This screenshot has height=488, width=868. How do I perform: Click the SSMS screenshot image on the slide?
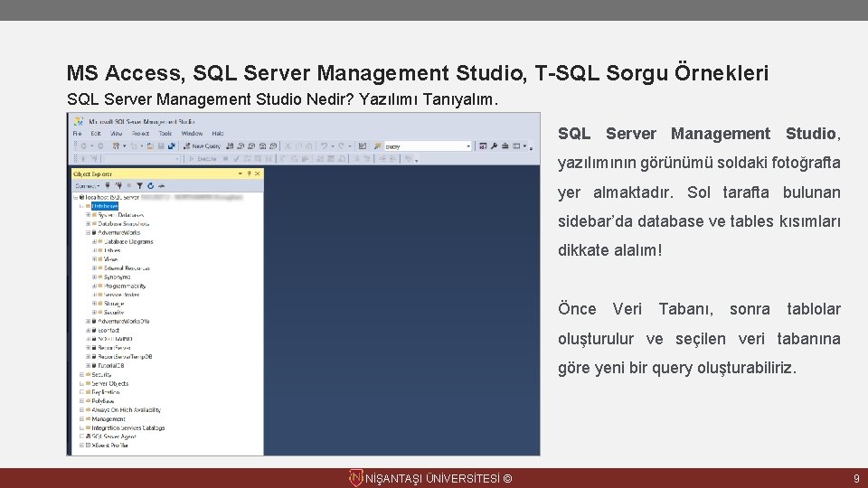[x=304, y=285]
